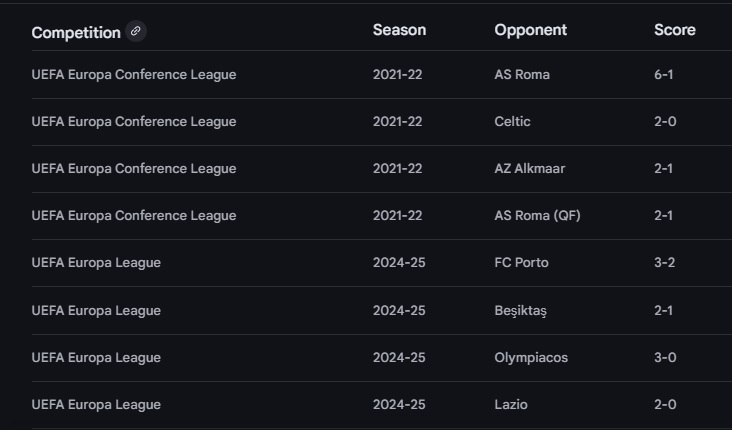Click the 2-0 score in the Celtic row
The height and width of the screenshot is (430, 732).
coord(665,121)
